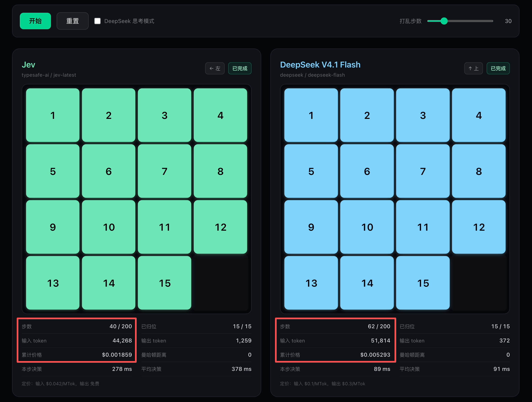Click the green 开始 start button
This screenshot has height=402, width=532.
point(35,21)
